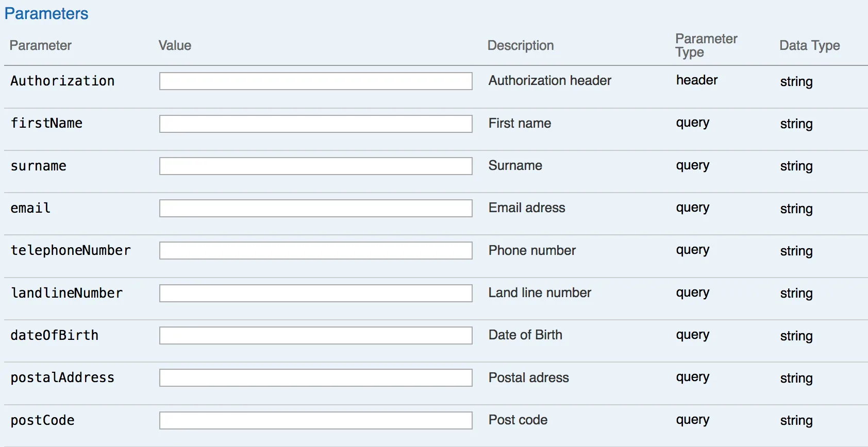Image resolution: width=868 pixels, height=447 pixels.
Task: Click the Authorization value input field
Action: [x=315, y=81]
